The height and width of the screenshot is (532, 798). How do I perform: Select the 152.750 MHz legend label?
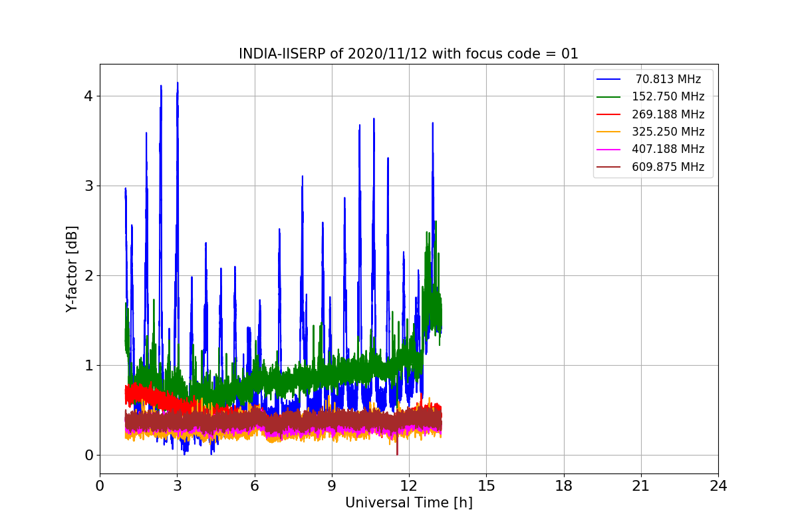(668, 96)
